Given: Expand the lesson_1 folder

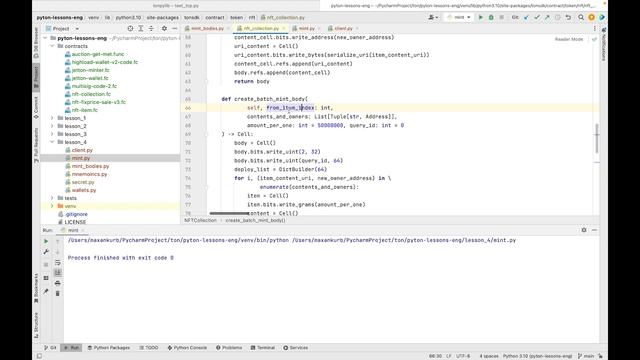Looking at the screenshot, I should coord(52,118).
